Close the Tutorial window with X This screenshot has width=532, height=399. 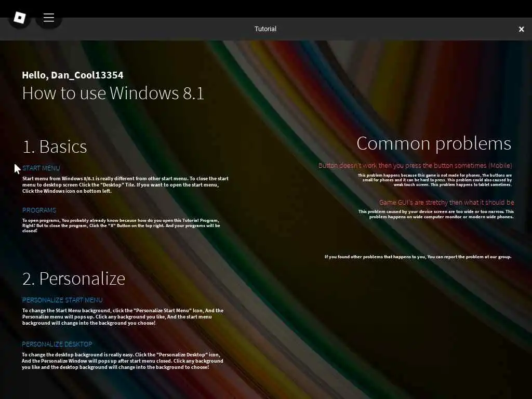(521, 29)
